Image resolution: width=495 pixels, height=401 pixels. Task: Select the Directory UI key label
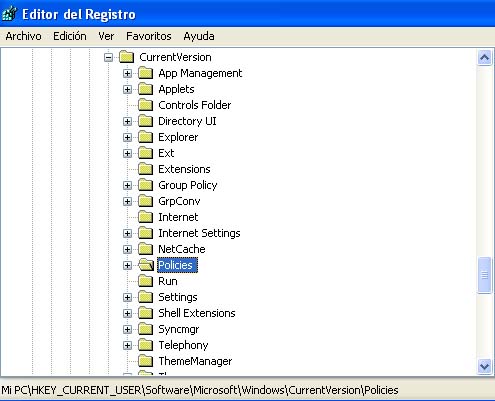coord(187,121)
